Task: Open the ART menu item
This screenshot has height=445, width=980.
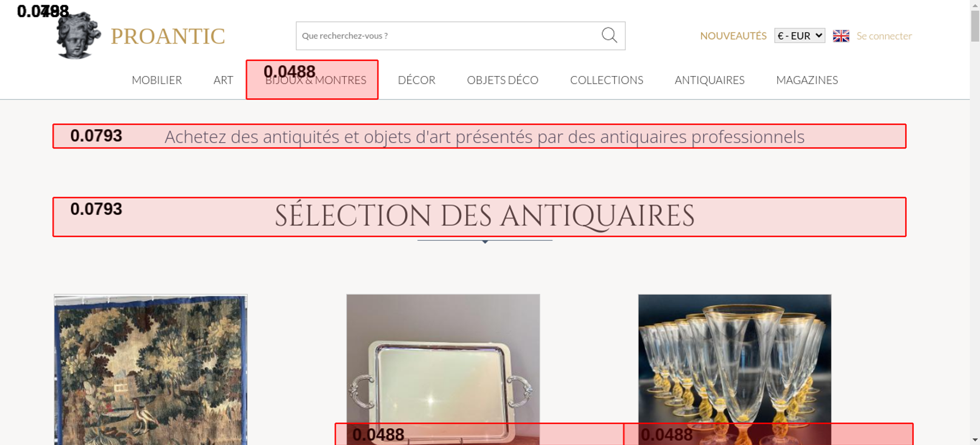Action: (223, 80)
